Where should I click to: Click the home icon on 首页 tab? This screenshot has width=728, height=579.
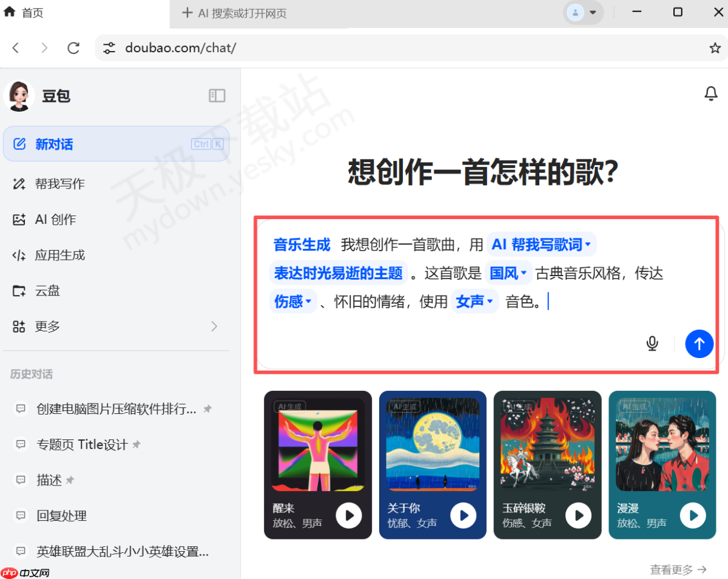[x=10, y=12]
